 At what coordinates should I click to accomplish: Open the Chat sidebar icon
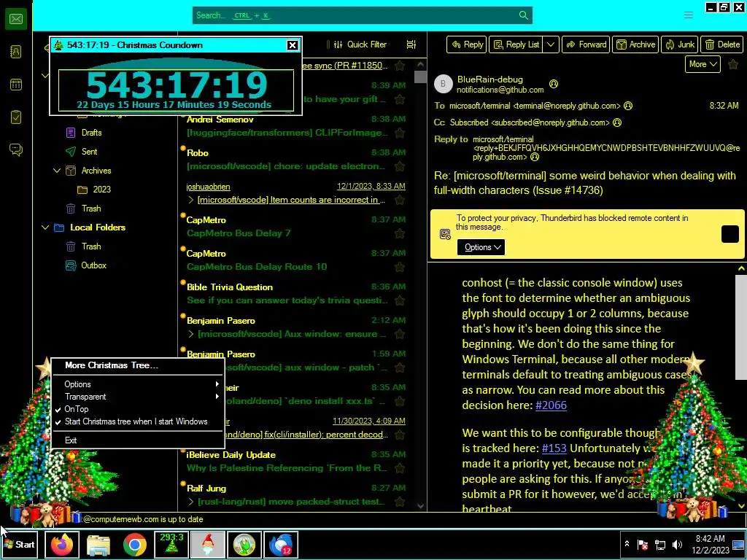point(16,150)
